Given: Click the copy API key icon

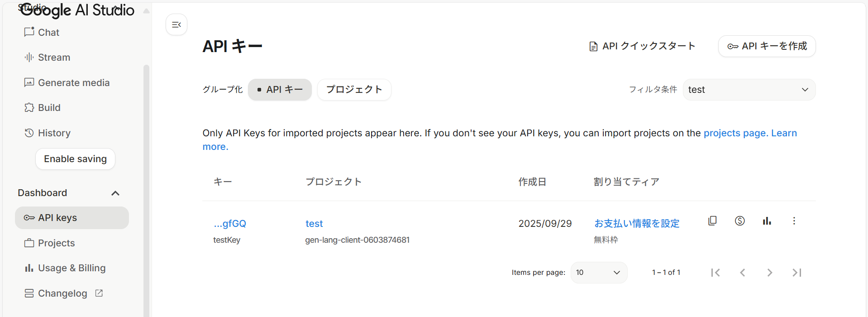Looking at the screenshot, I should point(712,221).
